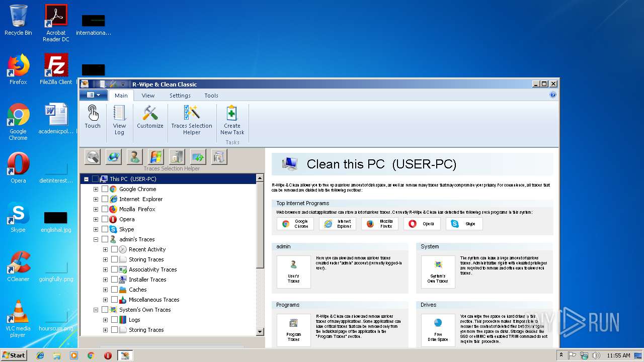Open CCleaner desktop shortcut
Viewport: 644px width, 362px height.
[x=18, y=266]
